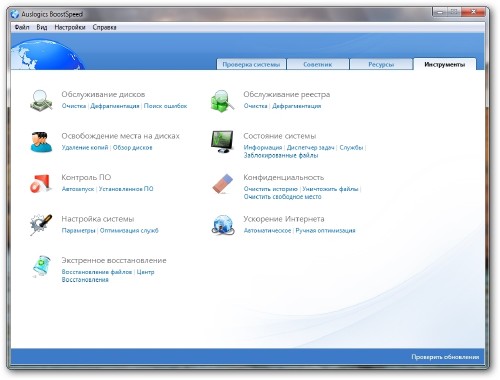Image resolution: width=500 pixels, height=380 pixels.
Task: Open the Поиск ошибок link
Action: (x=165, y=106)
